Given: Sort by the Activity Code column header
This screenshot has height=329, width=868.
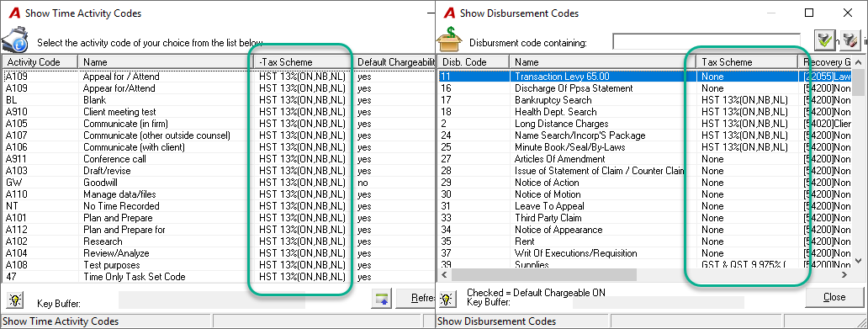Looking at the screenshot, I should pos(40,62).
